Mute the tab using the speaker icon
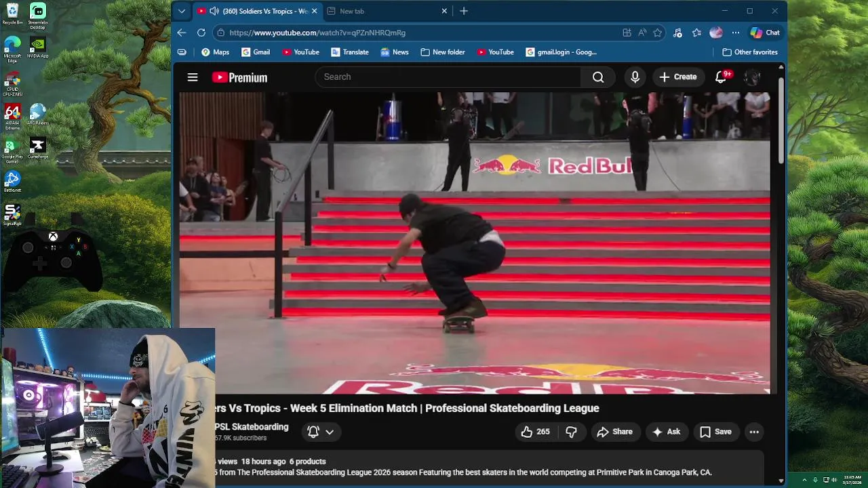This screenshot has width=868, height=488. coord(214,11)
